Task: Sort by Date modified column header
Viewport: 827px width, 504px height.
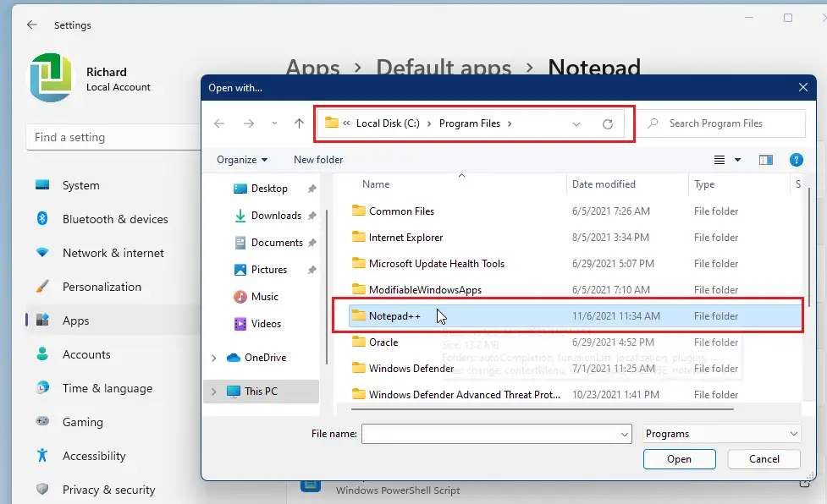Action: point(605,184)
